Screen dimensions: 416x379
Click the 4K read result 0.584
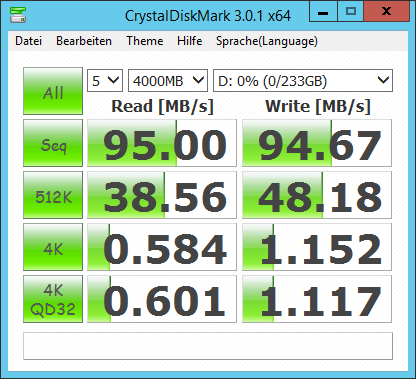162,247
